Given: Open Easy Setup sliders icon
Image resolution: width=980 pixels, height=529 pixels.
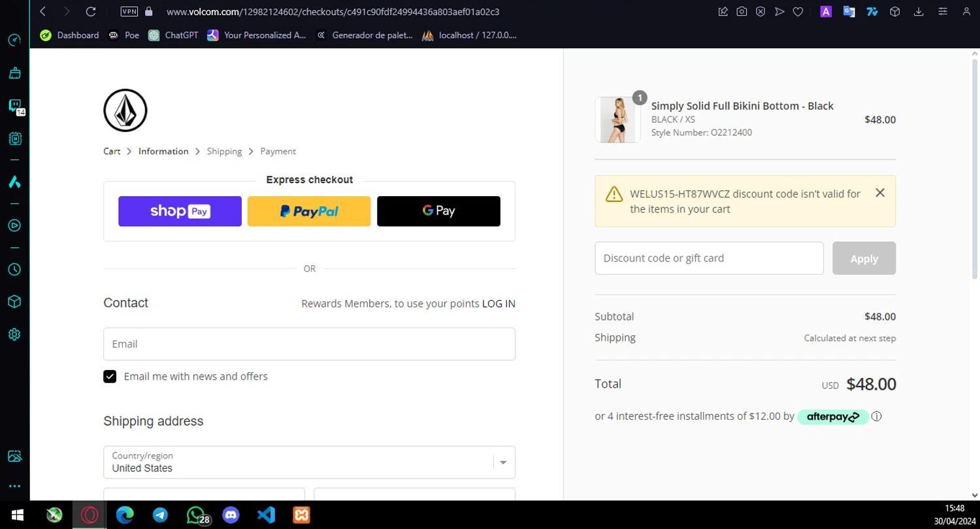Looking at the screenshot, I should pyautogui.click(x=942, y=11).
